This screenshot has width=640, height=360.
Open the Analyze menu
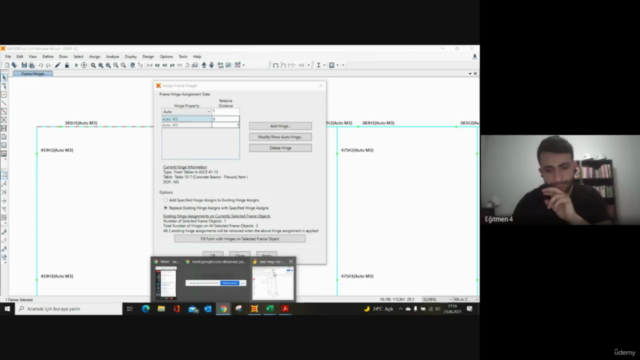pos(112,57)
